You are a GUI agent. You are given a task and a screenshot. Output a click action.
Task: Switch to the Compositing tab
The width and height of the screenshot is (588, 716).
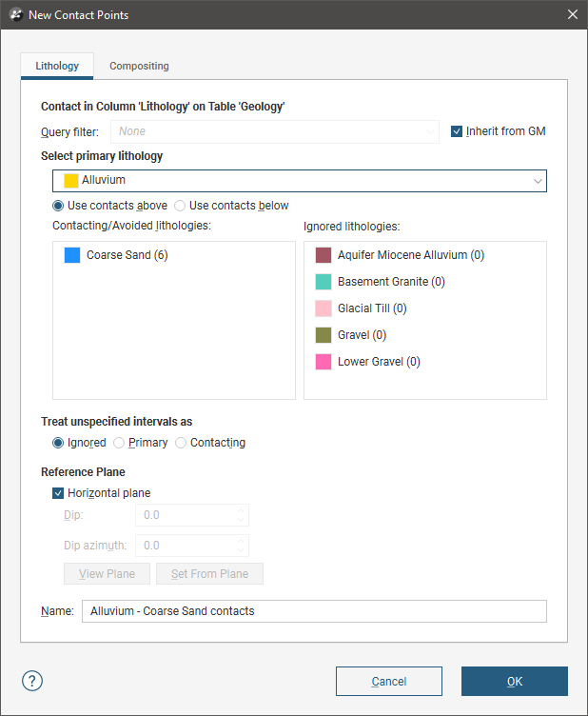click(139, 66)
